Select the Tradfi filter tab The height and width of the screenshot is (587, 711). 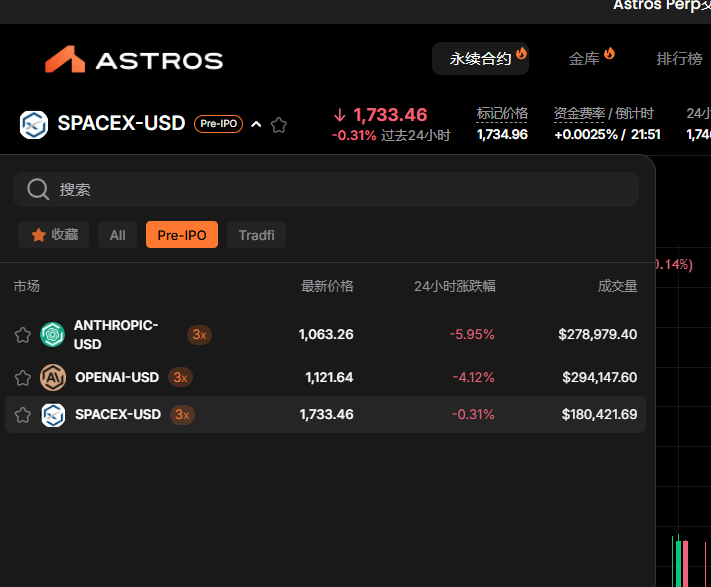click(257, 235)
